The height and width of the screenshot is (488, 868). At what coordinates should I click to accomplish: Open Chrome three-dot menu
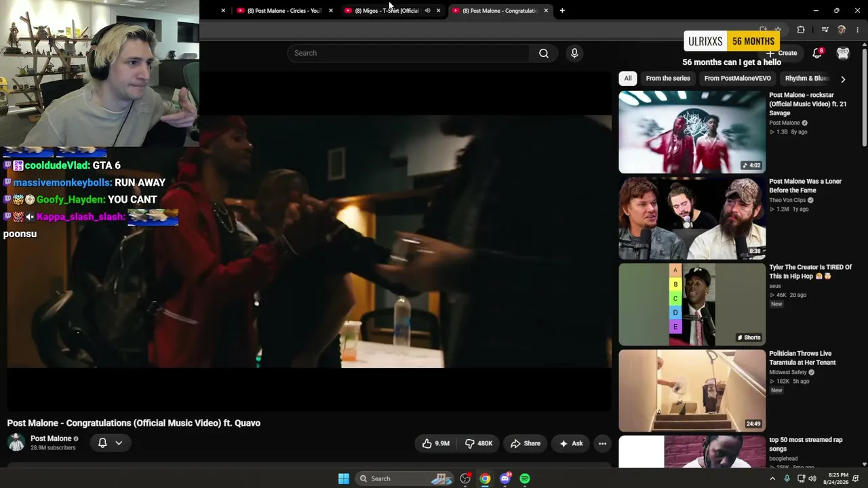[x=858, y=30]
